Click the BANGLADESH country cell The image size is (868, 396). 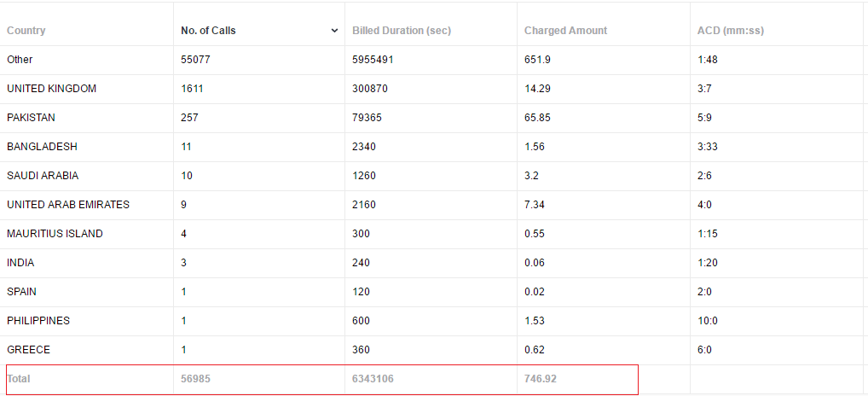tap(38, 147)
